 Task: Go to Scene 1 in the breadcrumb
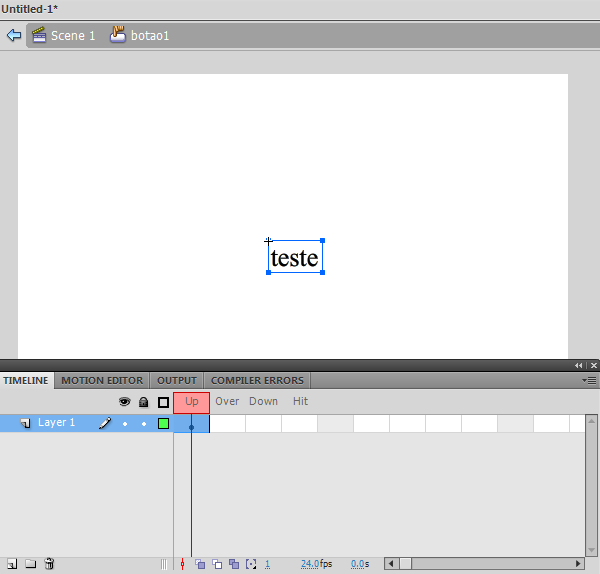tap(64, 35)
